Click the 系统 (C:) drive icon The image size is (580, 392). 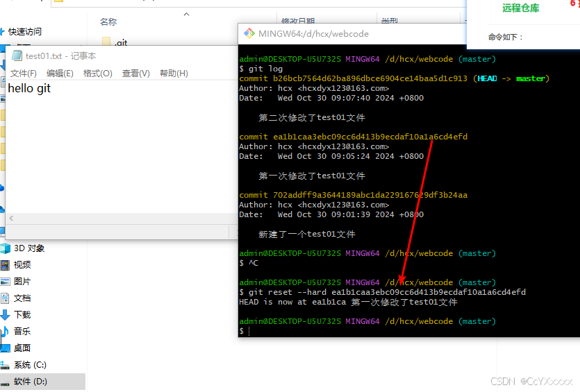5,366
